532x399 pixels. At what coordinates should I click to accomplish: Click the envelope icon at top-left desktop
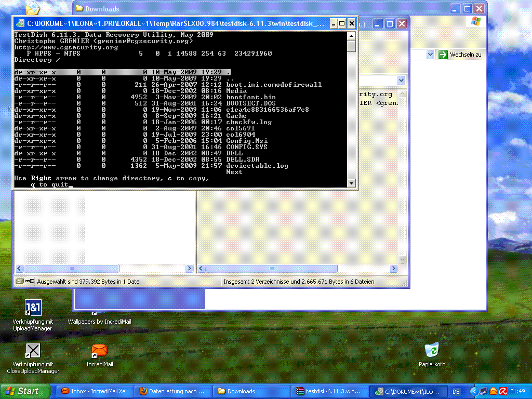pyautogui.click(x=33, y=8)
